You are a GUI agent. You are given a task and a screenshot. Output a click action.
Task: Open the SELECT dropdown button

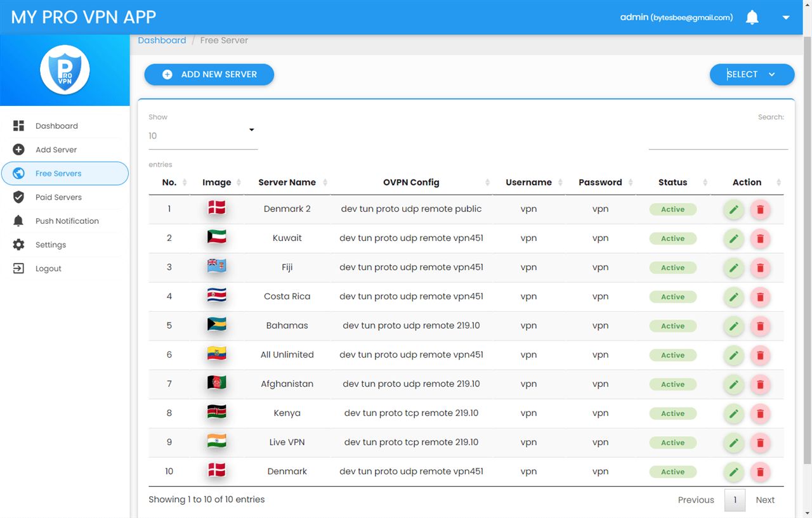752,74
